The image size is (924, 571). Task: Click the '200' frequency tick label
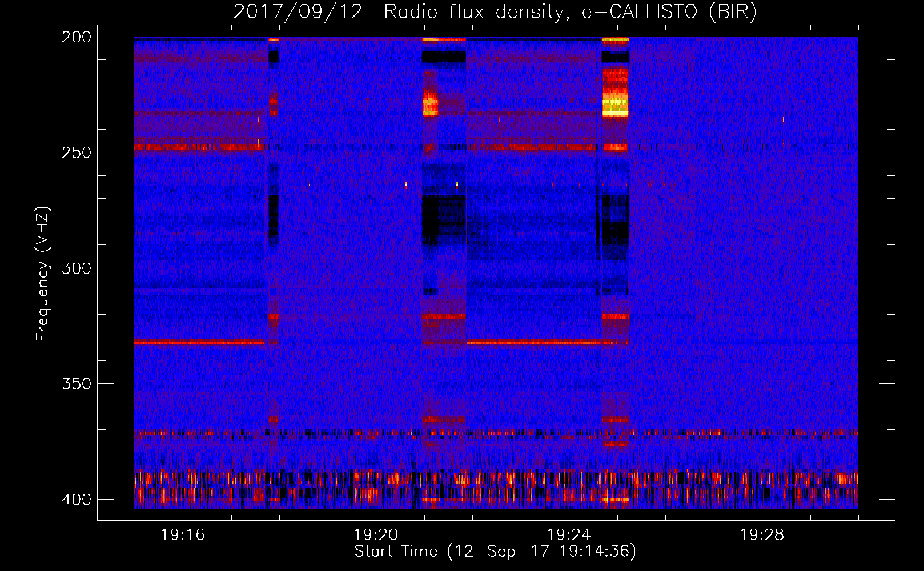tap(76, 37)
